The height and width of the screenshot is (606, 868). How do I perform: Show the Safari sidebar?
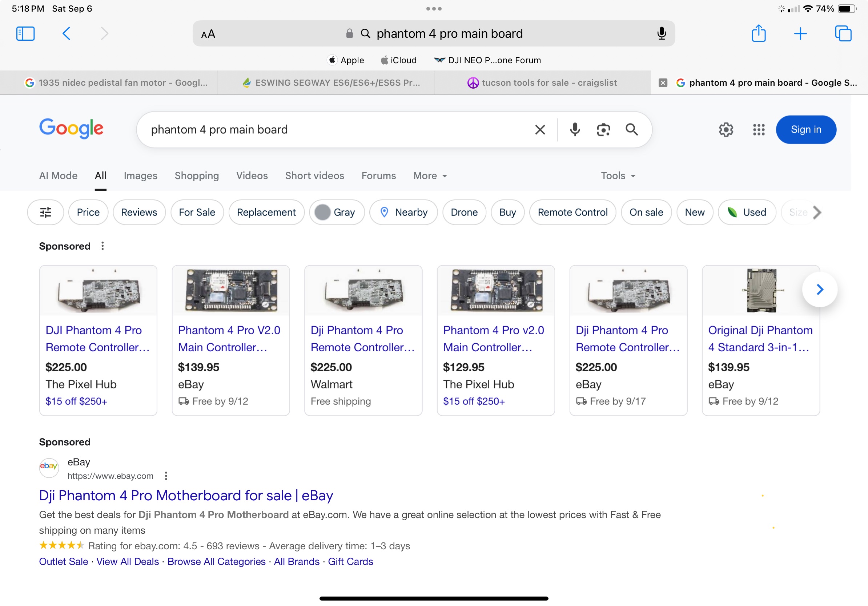click(x=25, y=34)
